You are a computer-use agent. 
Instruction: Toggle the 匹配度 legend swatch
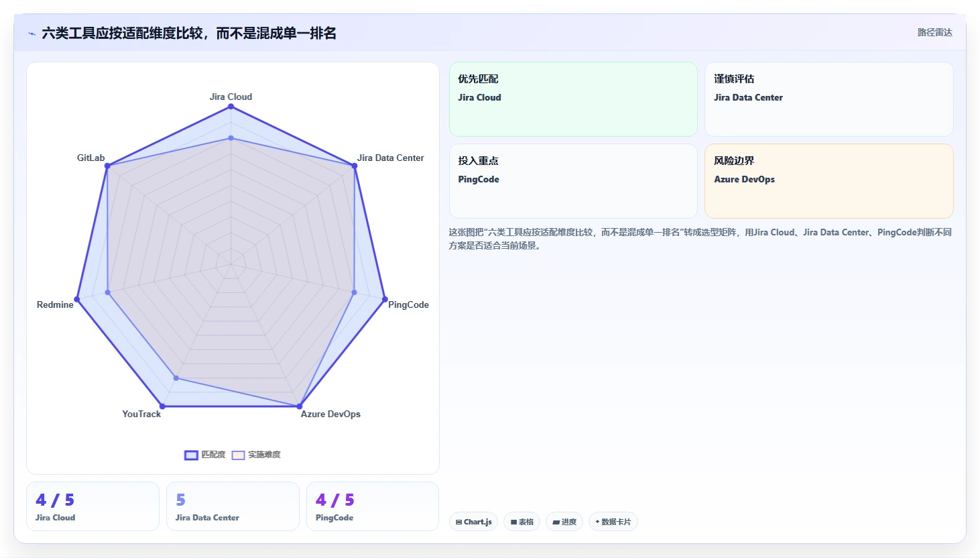[191, 455]
